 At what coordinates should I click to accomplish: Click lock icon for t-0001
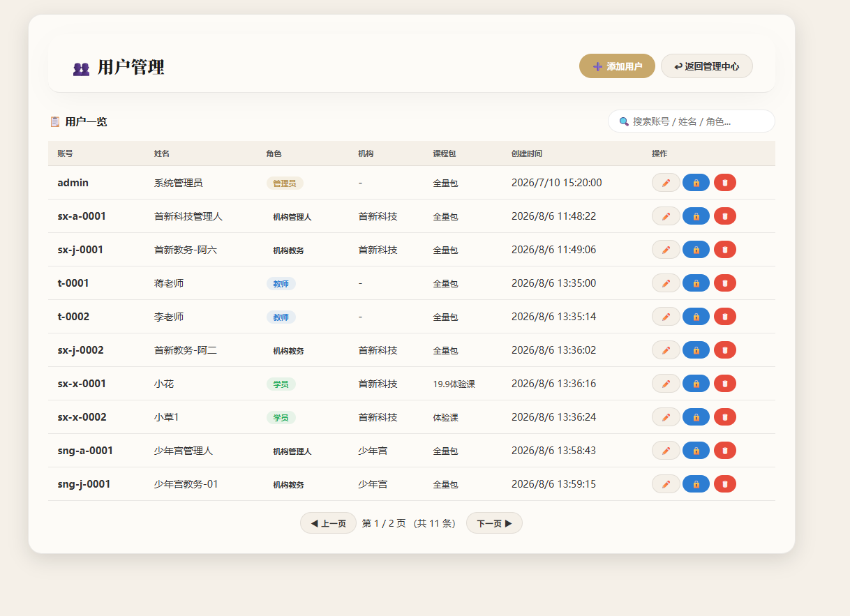pos(696,283)
